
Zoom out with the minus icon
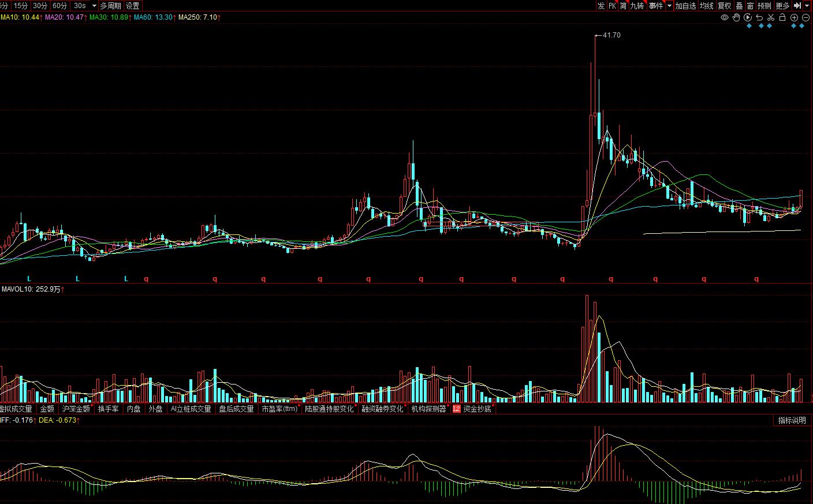805,17
